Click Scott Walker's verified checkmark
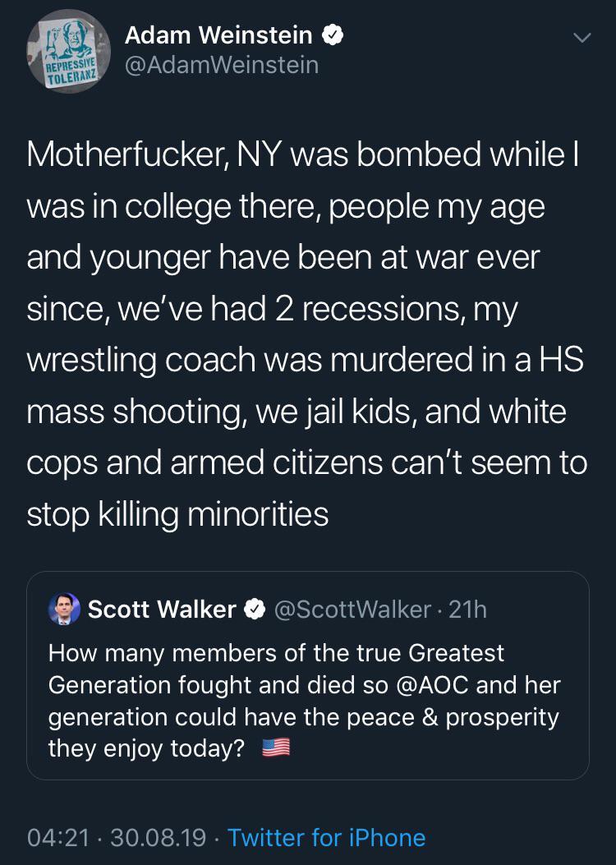 click(x=255, y=609)
